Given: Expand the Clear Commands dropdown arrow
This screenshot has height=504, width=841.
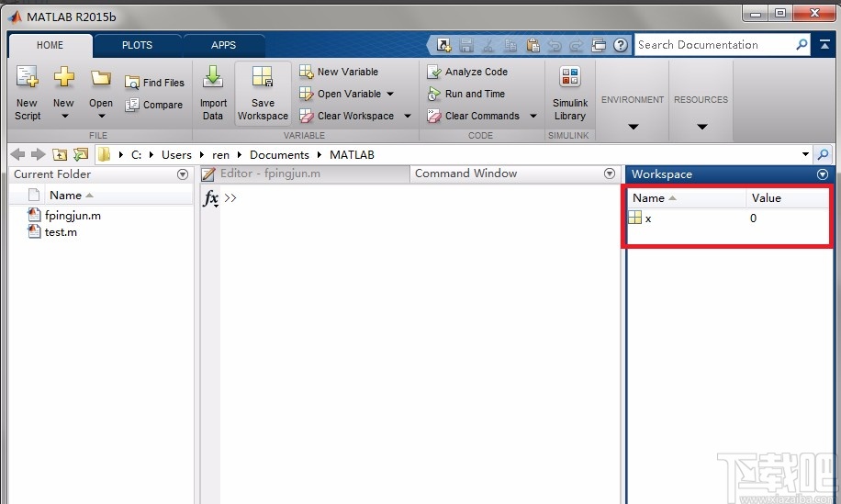Looking at the screenshot, I should 533,116.
